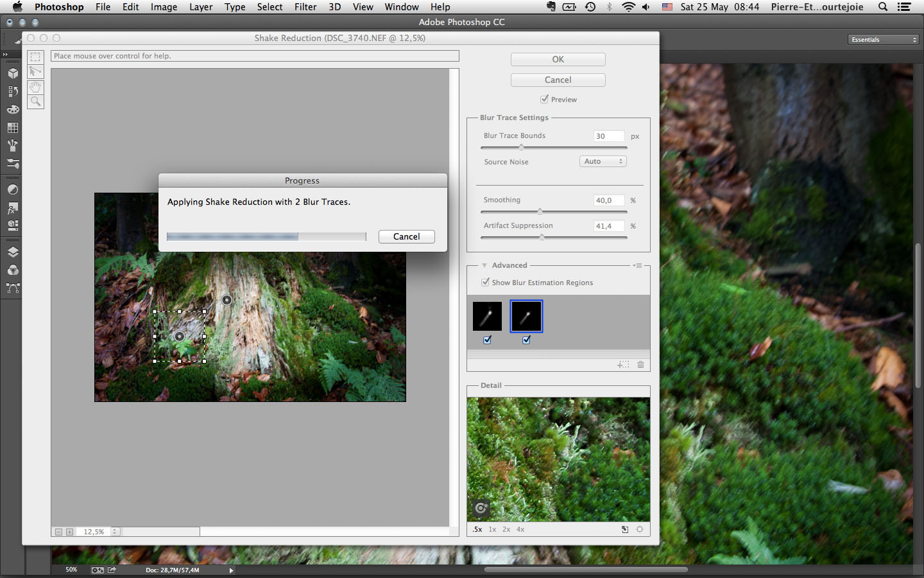This screenshot has height=578, width=924.
Task: Open the Styles fx panel icon
Action: click(13, 208)
